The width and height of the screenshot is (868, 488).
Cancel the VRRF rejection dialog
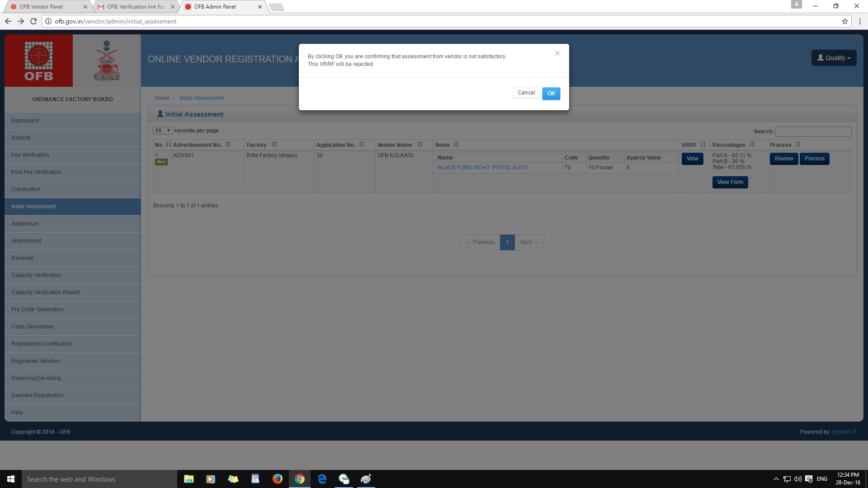tap(526, 93)
